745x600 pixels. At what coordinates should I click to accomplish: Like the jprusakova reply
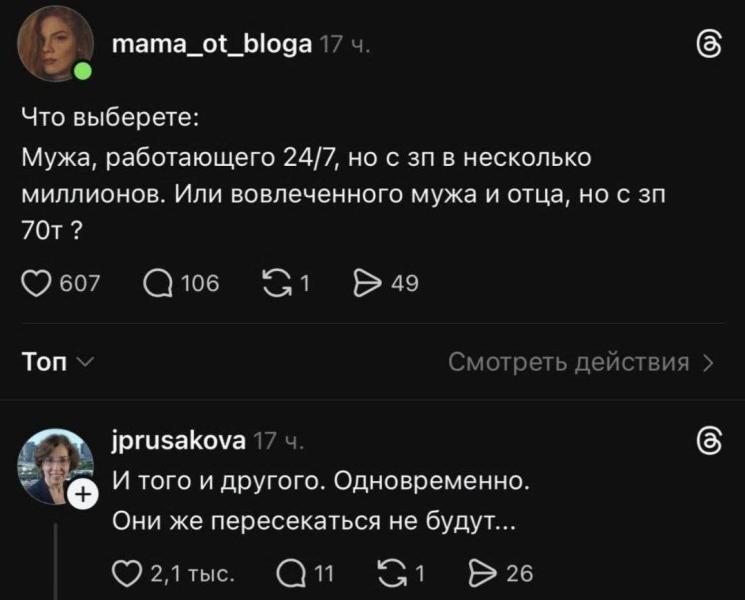click(x=127, y=573)
